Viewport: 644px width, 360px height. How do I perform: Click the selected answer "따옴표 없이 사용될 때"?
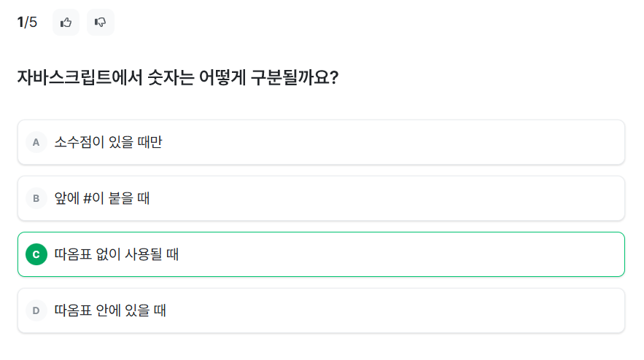click(x=117, y=254)
